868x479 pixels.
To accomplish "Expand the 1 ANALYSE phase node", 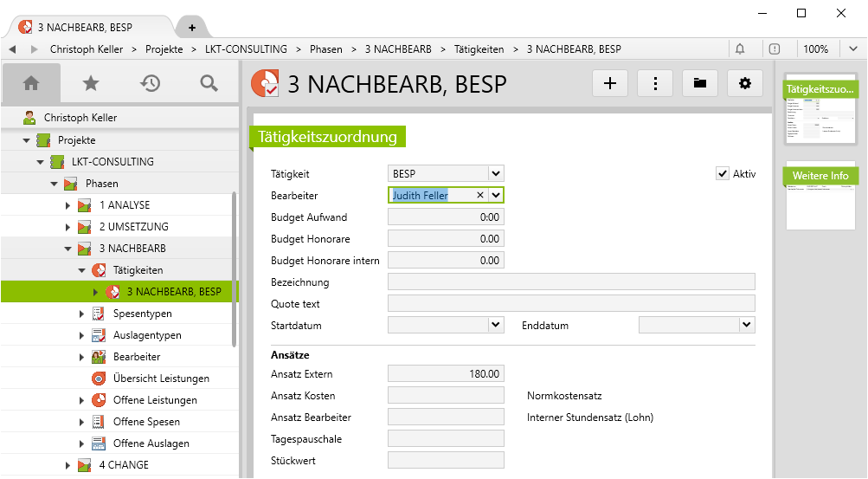I will click(68, 205).
